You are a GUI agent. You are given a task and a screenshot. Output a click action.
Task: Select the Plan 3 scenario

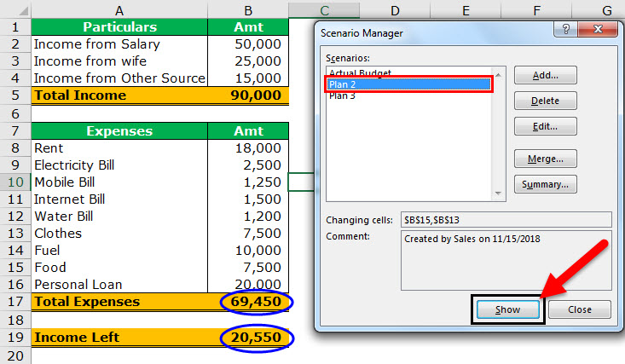click(x=408, y=95)
